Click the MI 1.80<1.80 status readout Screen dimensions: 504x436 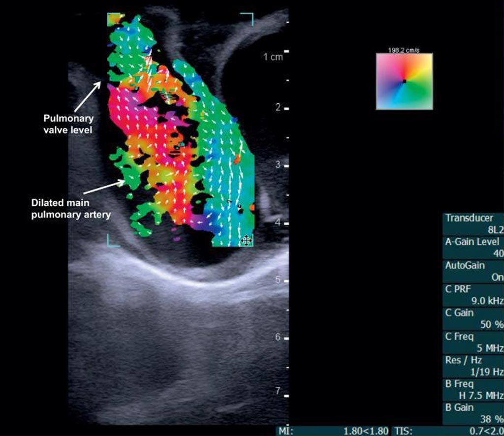pyautogui.click(x=333, y=431)
